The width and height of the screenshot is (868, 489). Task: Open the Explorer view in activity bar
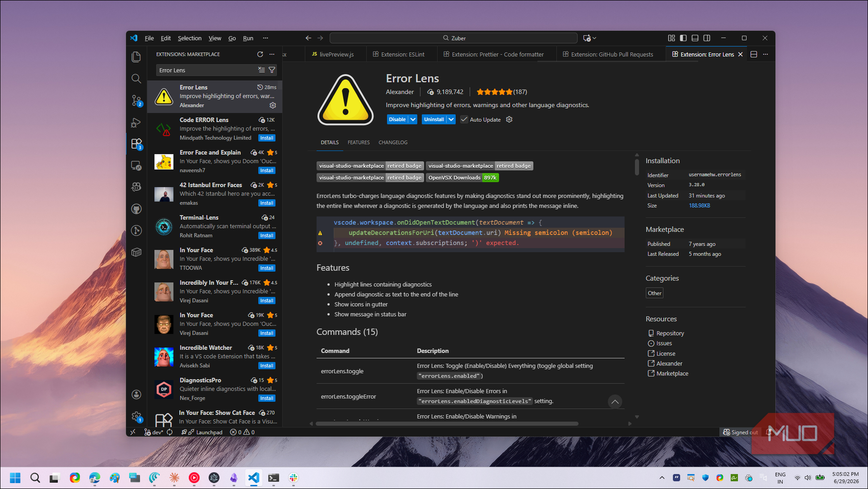(136, 57)
